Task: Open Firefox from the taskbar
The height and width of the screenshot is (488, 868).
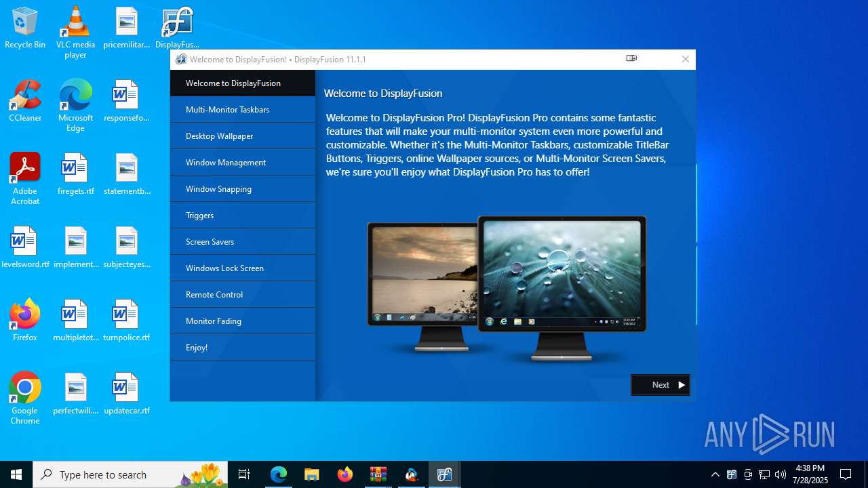Action: (x=344, y=474)
